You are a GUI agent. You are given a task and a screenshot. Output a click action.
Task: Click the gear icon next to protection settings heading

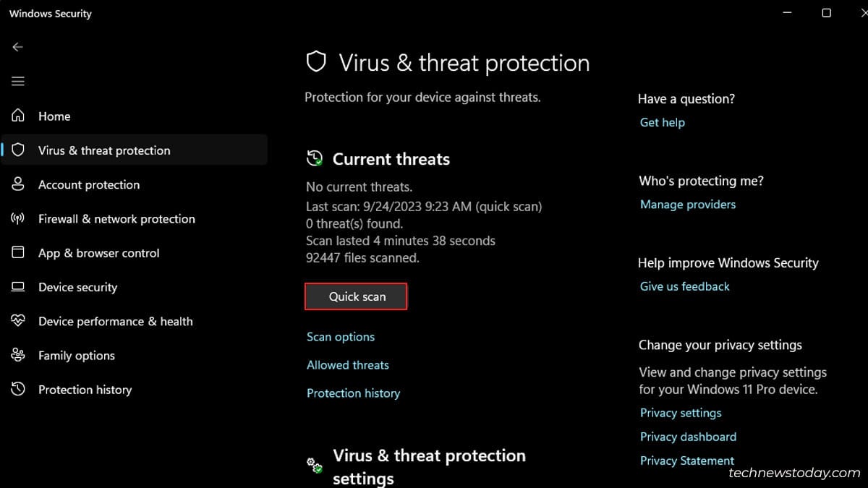(314, 463)
